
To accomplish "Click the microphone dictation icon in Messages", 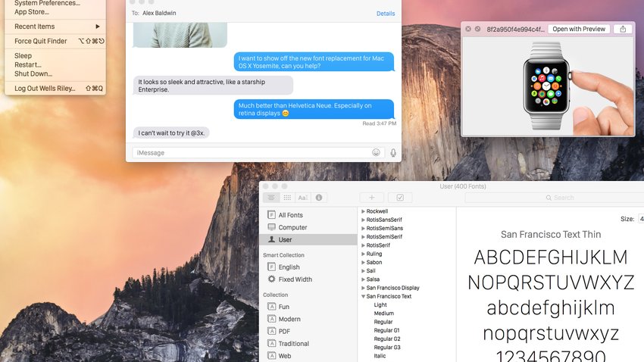I will 393,153.
